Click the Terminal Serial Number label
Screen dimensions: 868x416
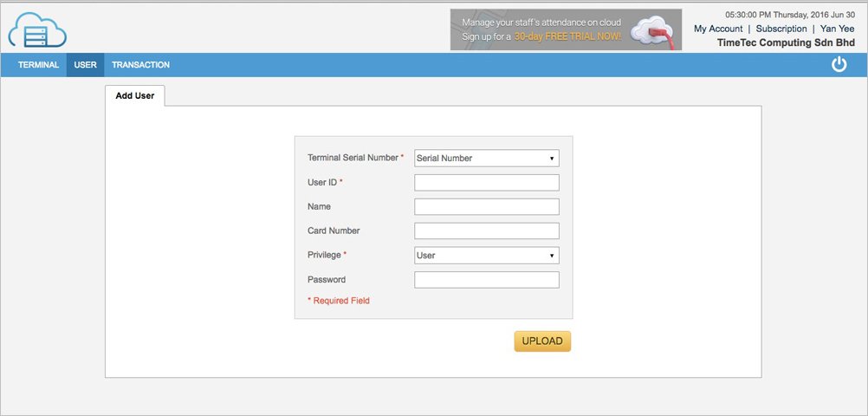click(353, 158)
